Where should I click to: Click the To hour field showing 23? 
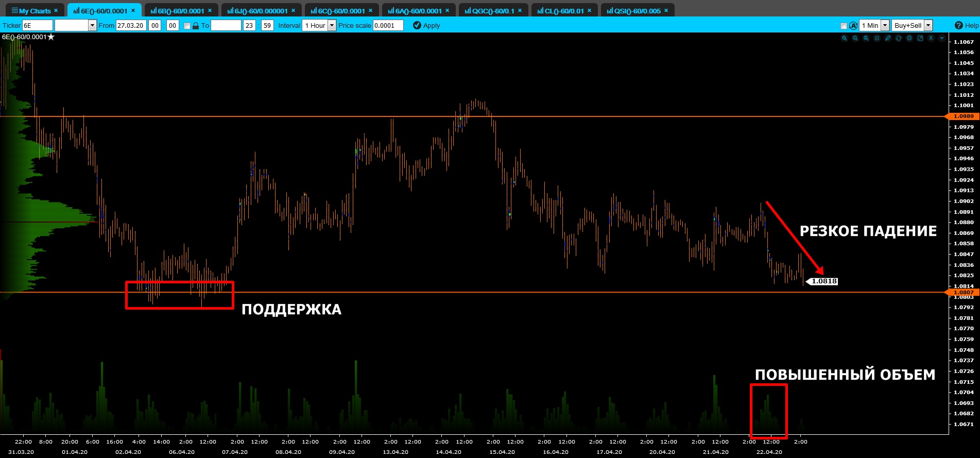coord(249,26)
